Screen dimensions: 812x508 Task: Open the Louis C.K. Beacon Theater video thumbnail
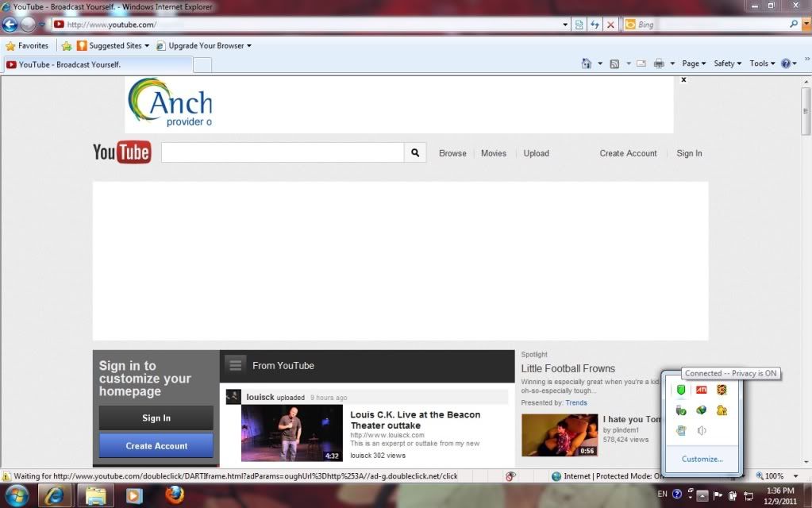[x=292, y=433]
